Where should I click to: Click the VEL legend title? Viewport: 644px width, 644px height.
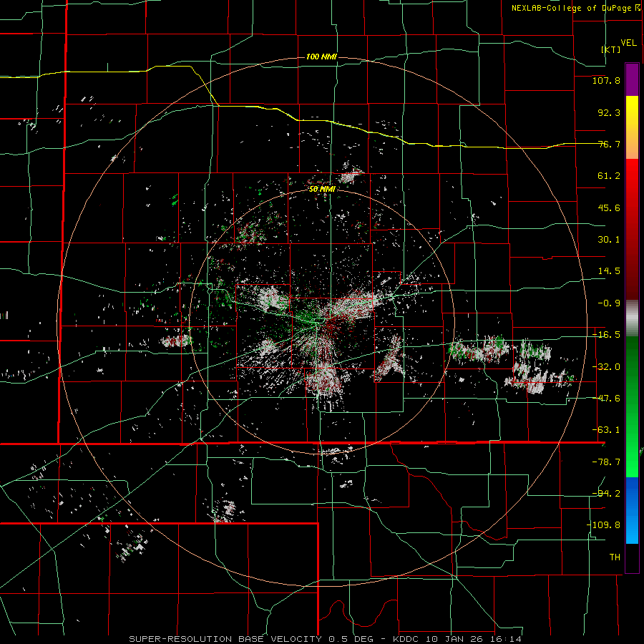[628, 43]
